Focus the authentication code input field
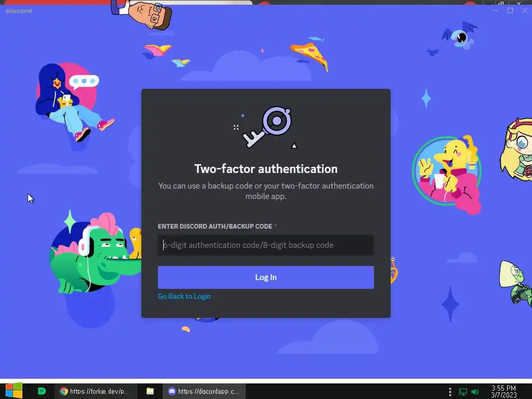Image resolution: width=532 pixels, height=399 pixels. [265, 245]
